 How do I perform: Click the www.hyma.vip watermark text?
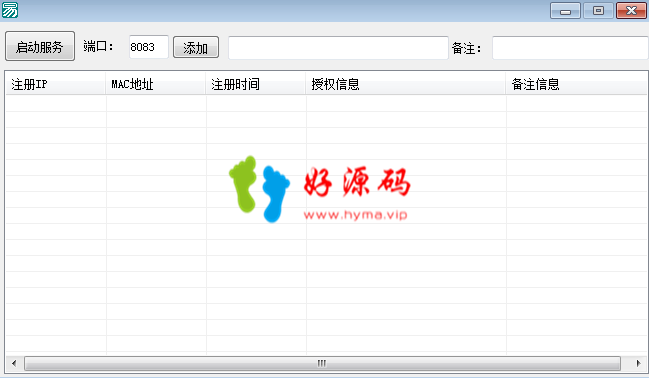tap(356, 215)
